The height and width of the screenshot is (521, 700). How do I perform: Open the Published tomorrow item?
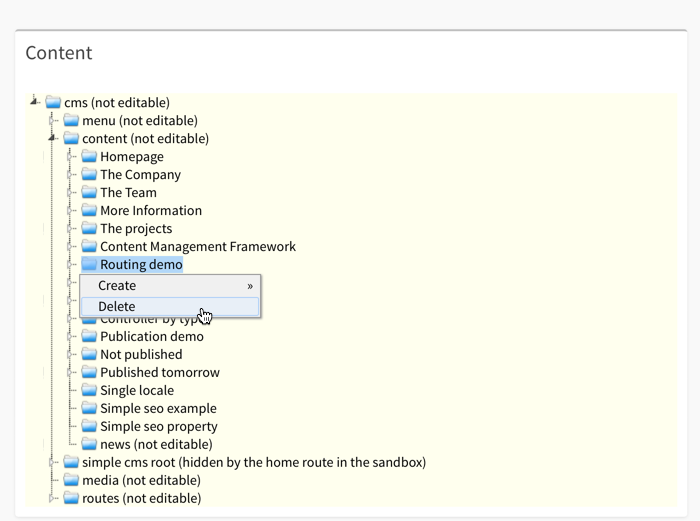tap(159, 373)
